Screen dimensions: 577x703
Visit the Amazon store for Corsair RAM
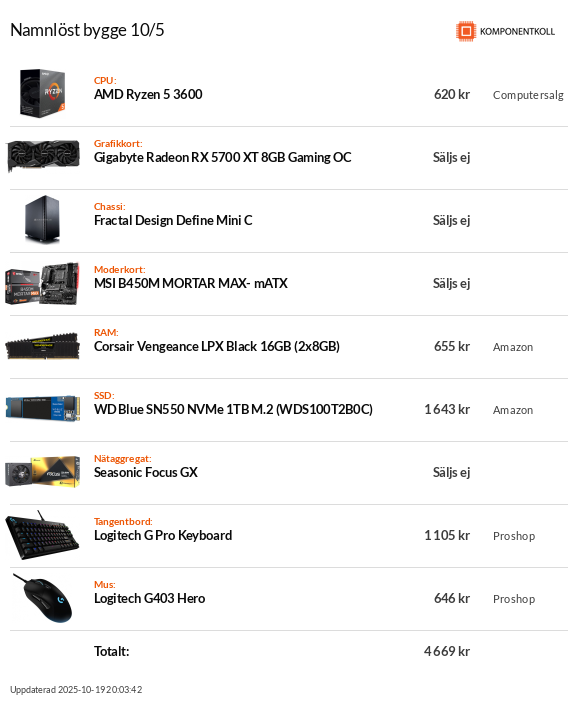pyautogui.click(x=513, y=347)
